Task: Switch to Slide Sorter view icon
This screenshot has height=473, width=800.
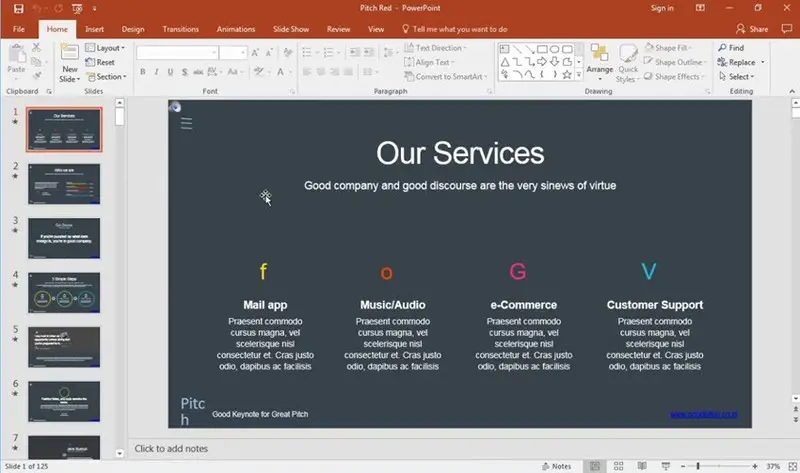Action: [618, 466]
